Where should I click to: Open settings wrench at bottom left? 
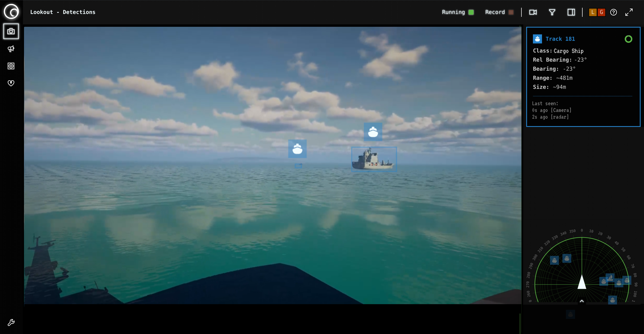[x=11, y=322]
